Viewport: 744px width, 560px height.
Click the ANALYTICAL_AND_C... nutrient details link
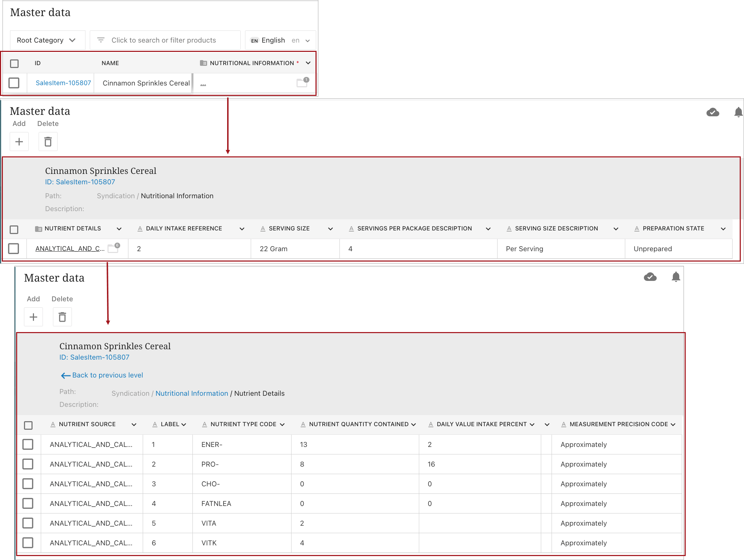click(70, 249)
